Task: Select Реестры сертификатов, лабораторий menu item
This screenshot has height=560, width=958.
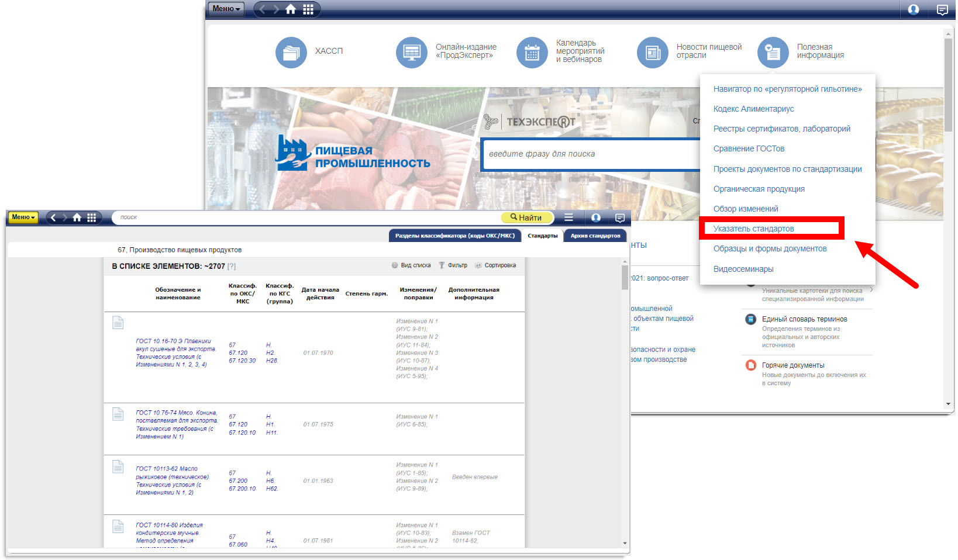Action: click(x=781, y=129)
